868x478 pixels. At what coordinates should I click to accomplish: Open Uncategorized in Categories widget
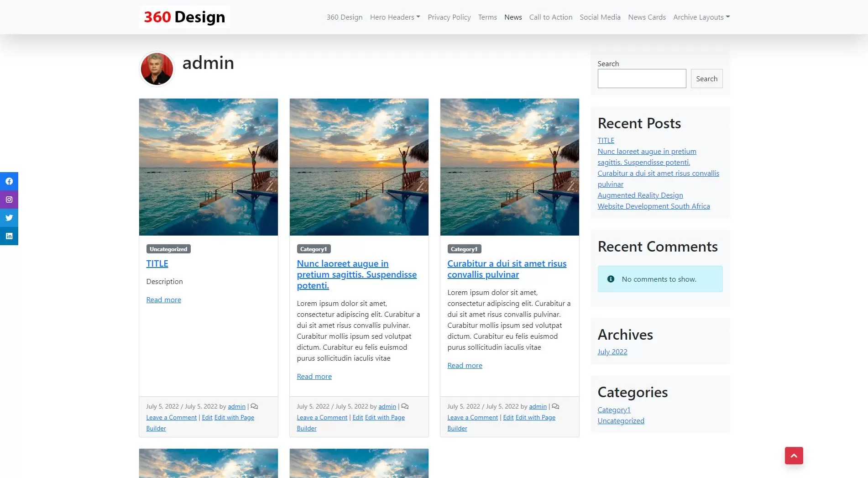tap(621, 420)
